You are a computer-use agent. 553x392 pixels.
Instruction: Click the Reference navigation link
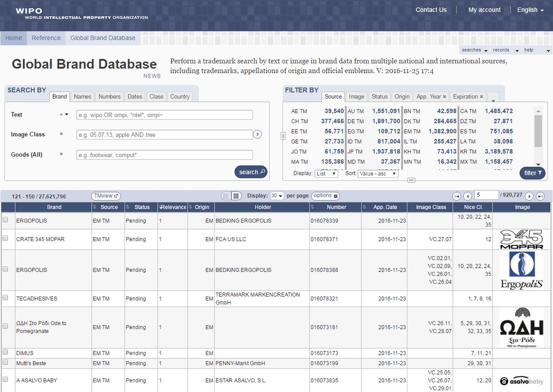pos(46,38)
